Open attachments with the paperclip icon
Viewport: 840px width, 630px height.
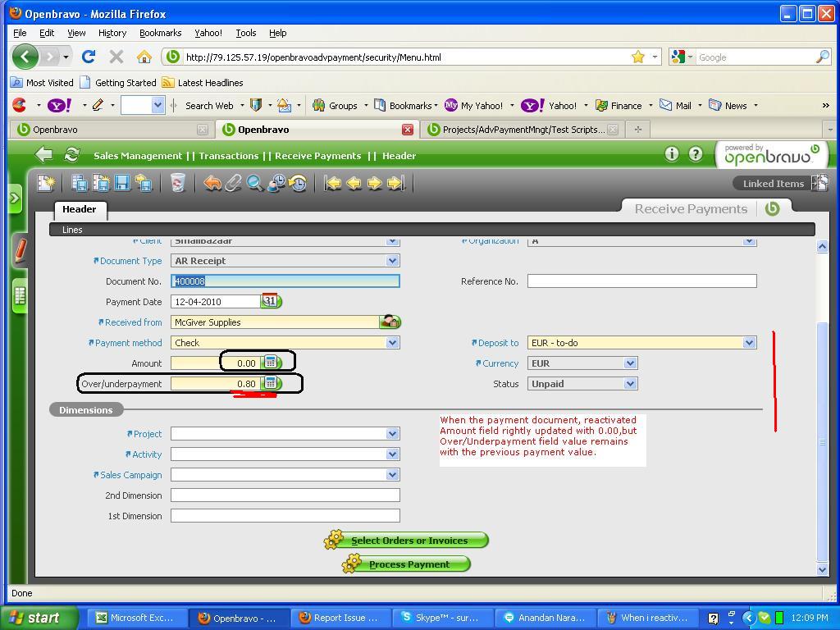[x=233, y=183]
